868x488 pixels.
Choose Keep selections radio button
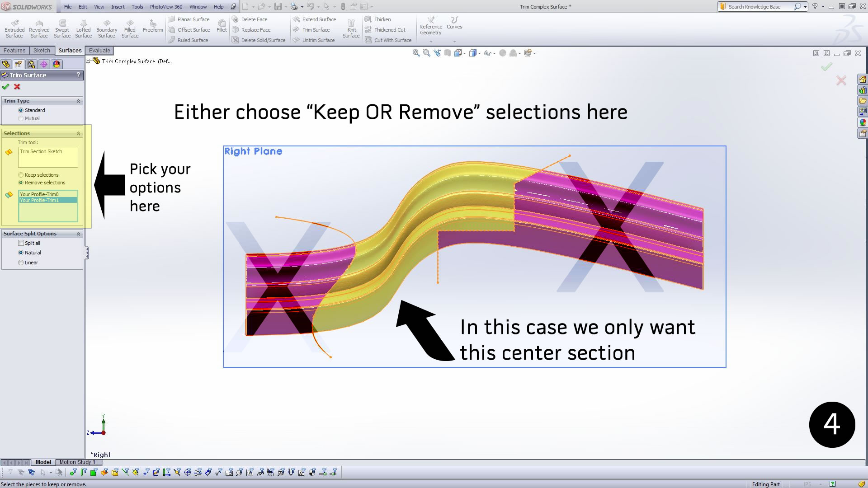[x=21, y=175]
